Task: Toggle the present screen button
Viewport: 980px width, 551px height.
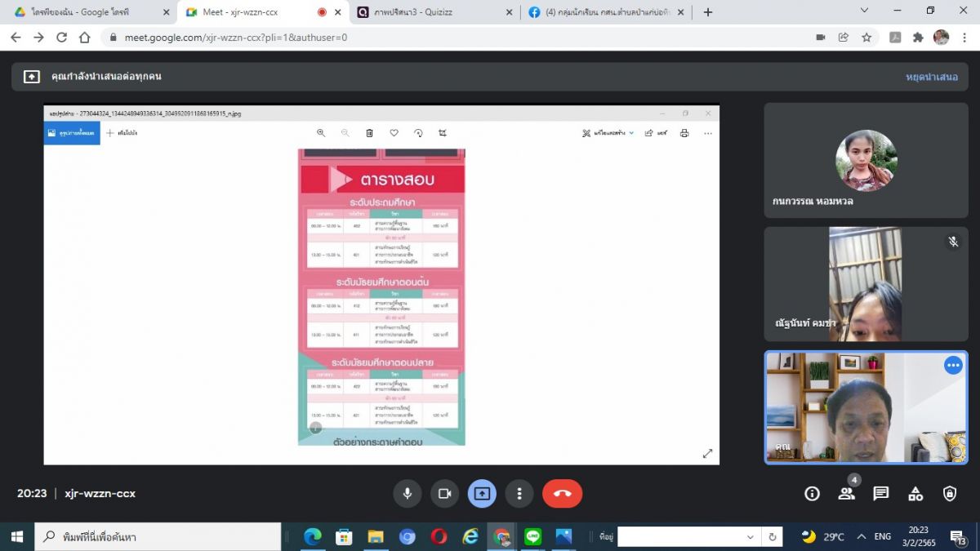Action: (x=482, y=493)
